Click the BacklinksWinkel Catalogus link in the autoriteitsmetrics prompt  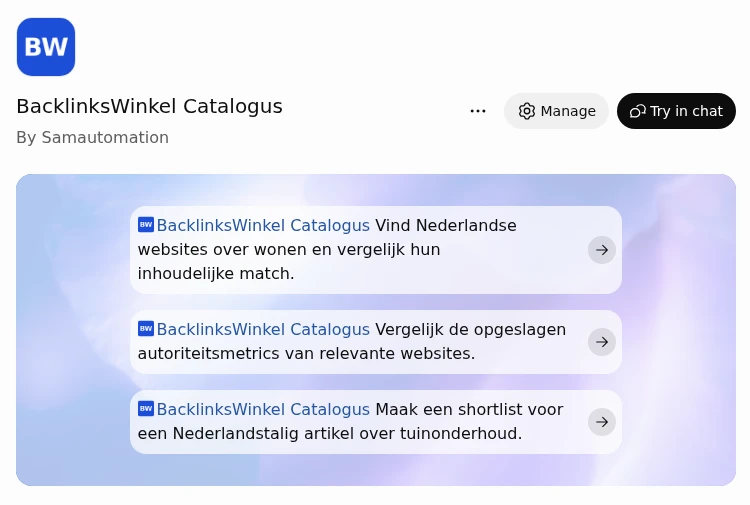(x=263, y=329)
